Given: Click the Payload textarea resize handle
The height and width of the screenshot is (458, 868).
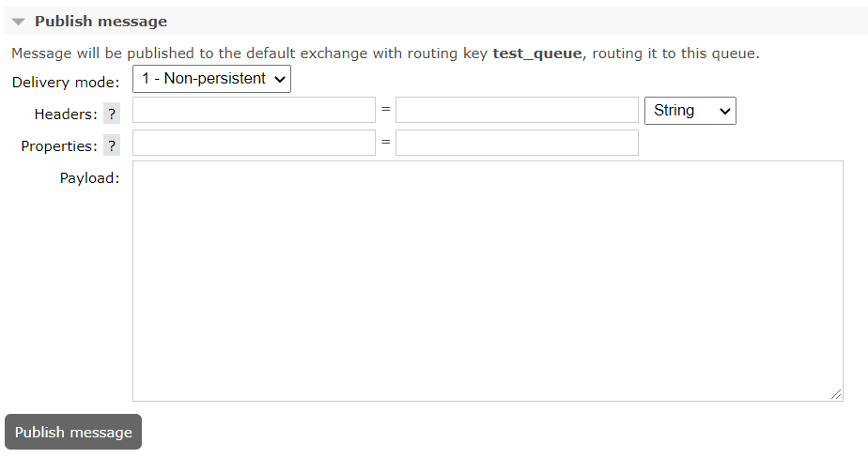Looking at the screenshot, I should pos(836,394).
